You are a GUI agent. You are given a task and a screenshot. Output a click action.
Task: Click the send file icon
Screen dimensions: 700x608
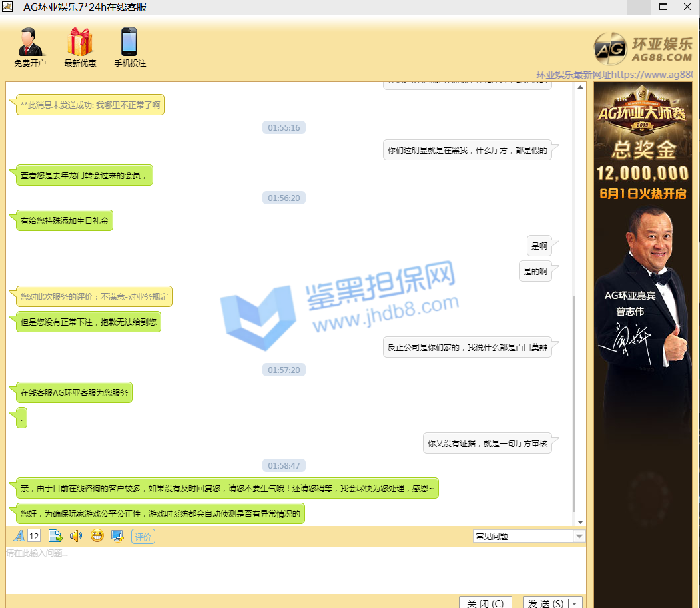coord(55,536)
